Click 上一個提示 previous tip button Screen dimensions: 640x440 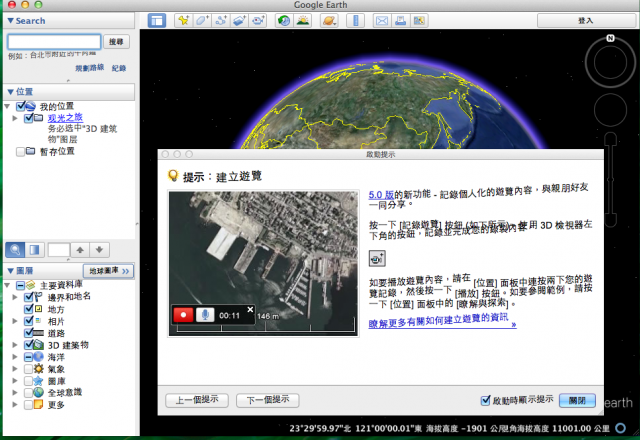click(x=197, y=400)
